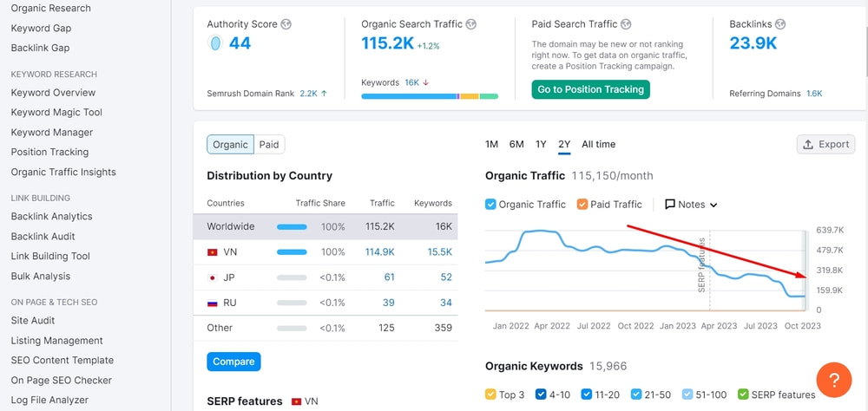Open SEO Content Template in the sidebar
The width and height of the screenshot is (868, 411).
[x=62, y=361]
